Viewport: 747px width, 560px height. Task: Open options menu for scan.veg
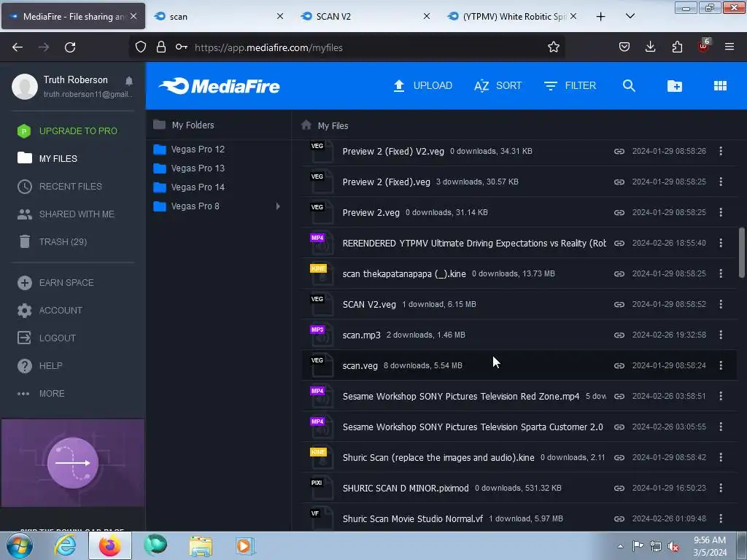coord(721,365)
